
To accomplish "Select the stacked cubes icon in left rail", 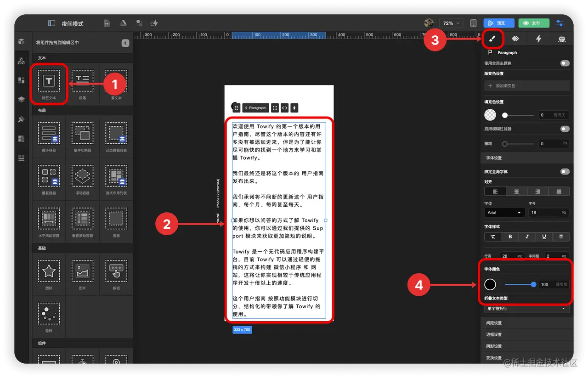I will [x=21, y=61].
